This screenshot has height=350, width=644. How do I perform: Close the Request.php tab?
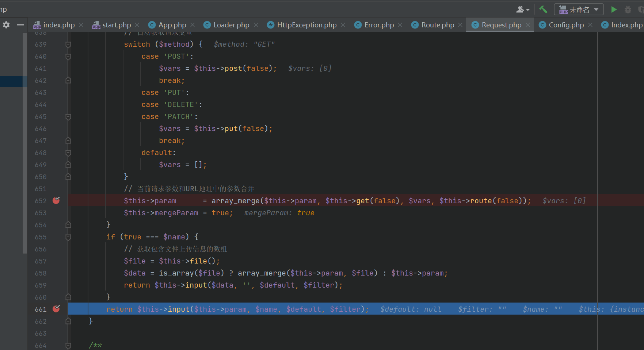(528, 25)
